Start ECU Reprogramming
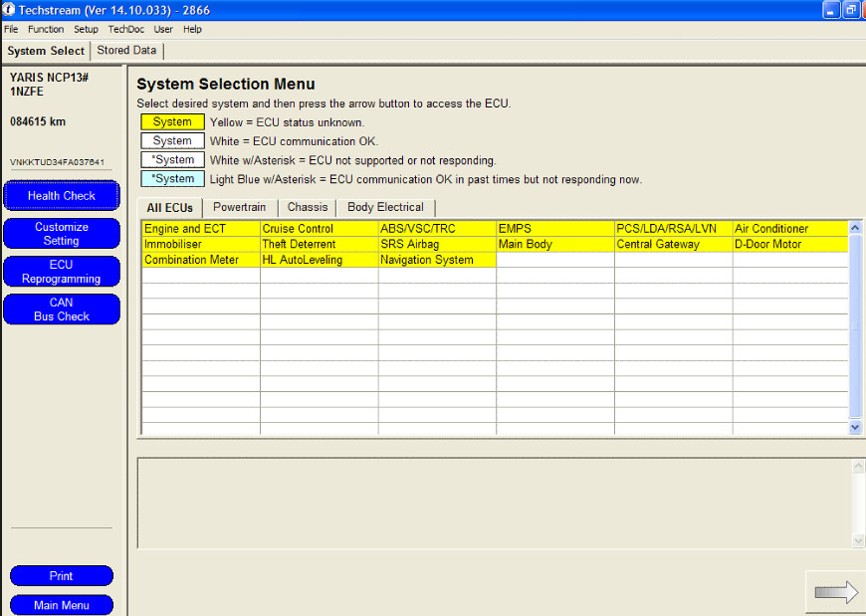This screenshot has width=866, height=616. coord(62,272)
